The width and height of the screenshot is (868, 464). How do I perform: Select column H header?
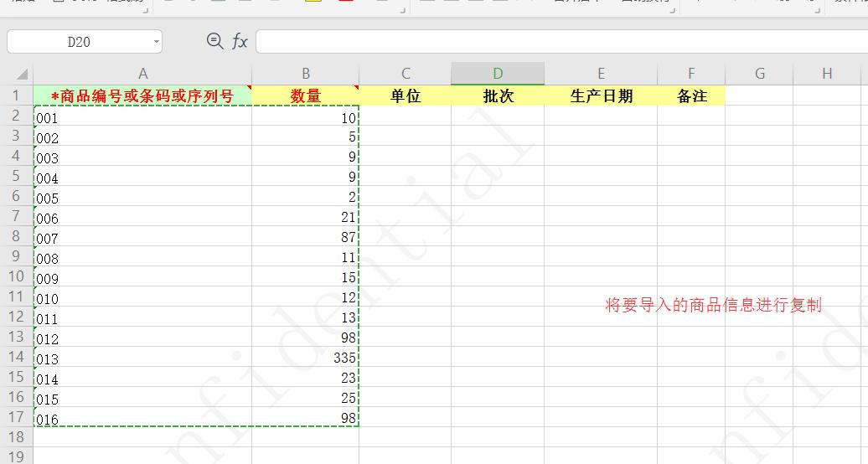tap(827, 74)
